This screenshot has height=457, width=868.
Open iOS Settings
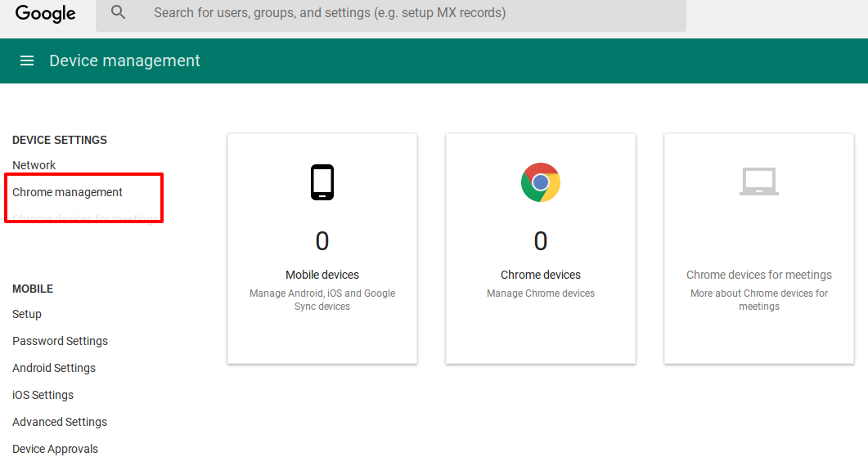coord(43,395)
